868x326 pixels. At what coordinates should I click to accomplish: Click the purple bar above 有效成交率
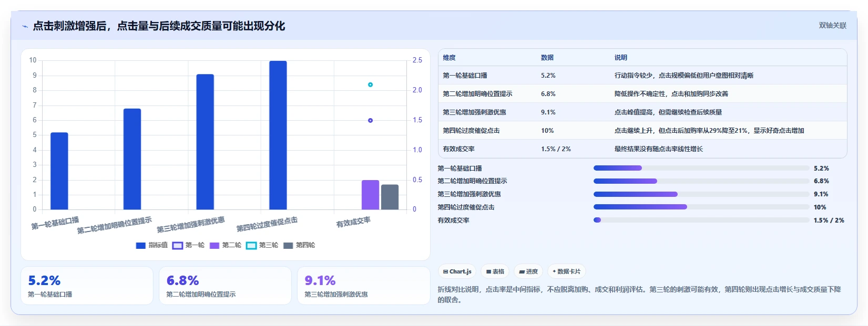point(370,195)
